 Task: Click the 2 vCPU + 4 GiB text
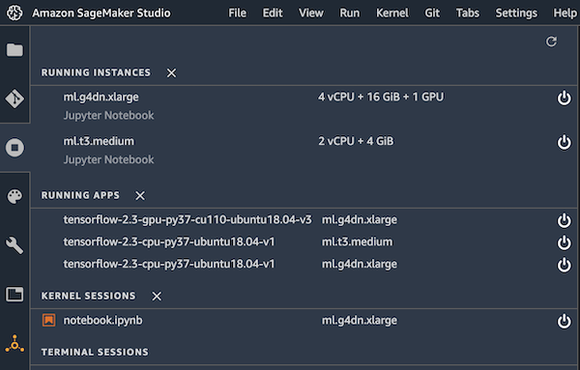point(356,141)
